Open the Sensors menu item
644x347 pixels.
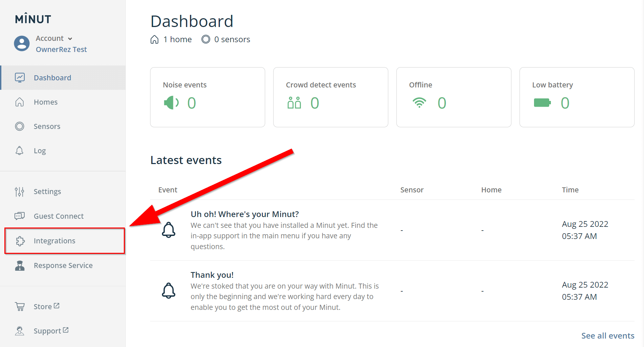(x=63, y=126)
